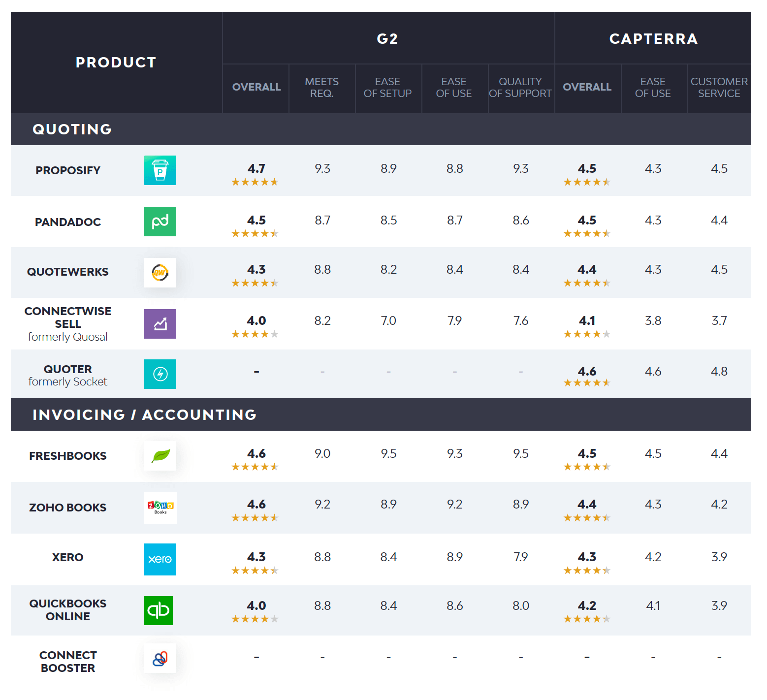Select the QuoteWerks logo icon
The width and height of the screenshot is (767, 700).
coord(160,272)
